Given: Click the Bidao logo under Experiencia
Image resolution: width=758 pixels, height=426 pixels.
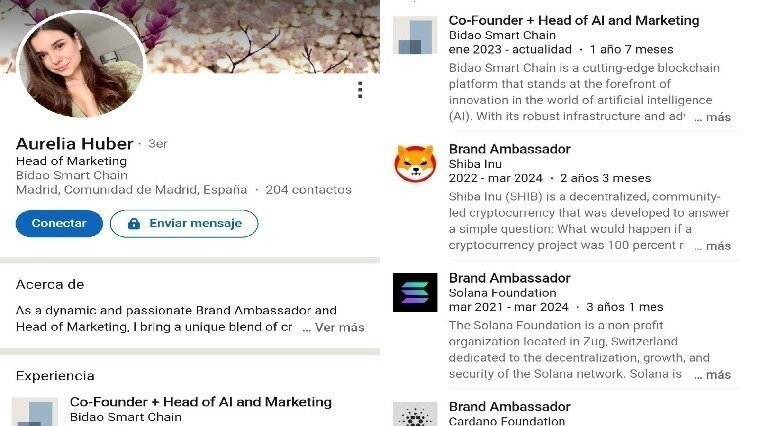Looking at the screenshot, I should pyautogui.click(x=33, y=412).
